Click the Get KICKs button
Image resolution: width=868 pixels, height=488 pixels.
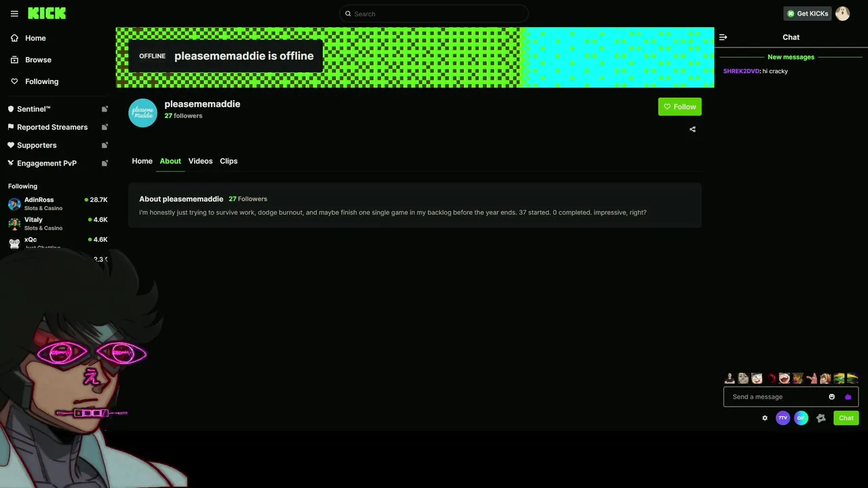coord(807,14)
